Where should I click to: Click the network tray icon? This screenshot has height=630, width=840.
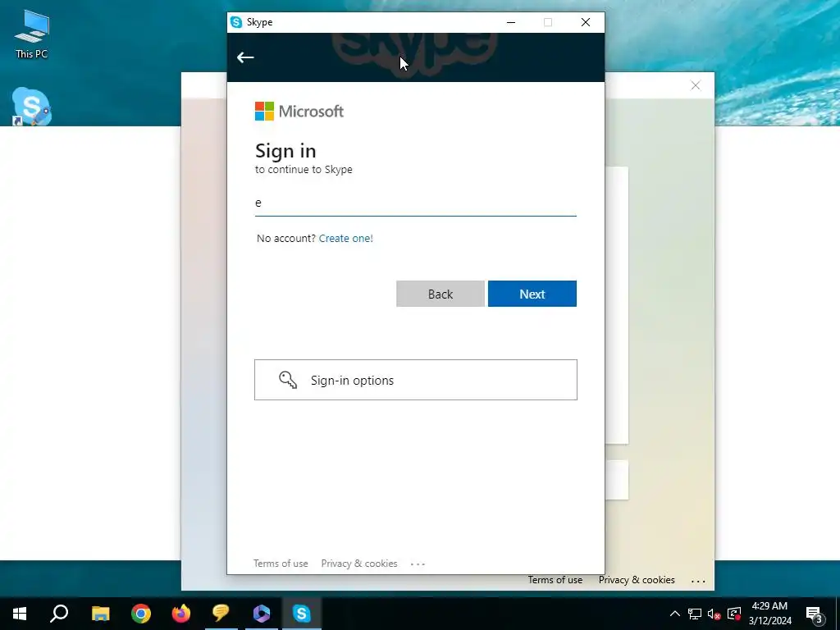695,614
